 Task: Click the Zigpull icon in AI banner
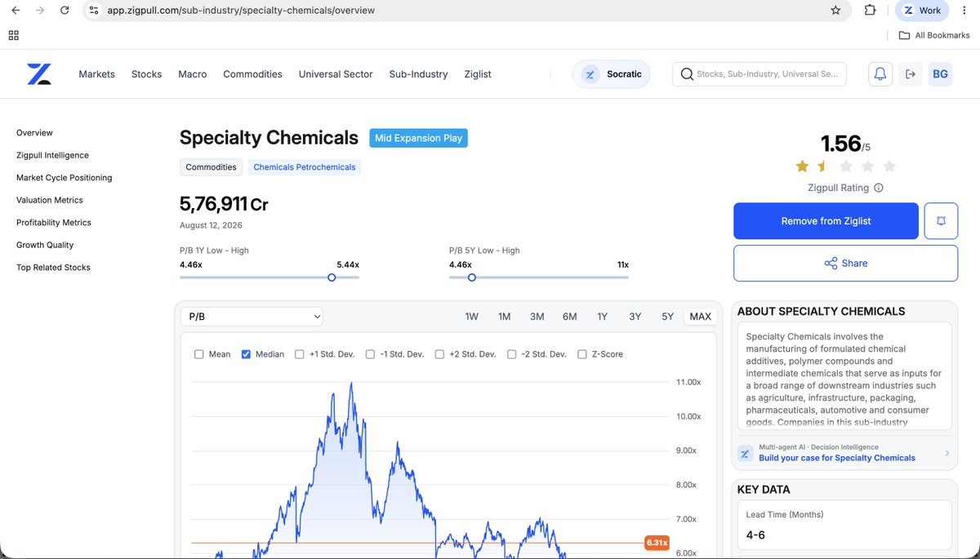click(x=745, y=453)
